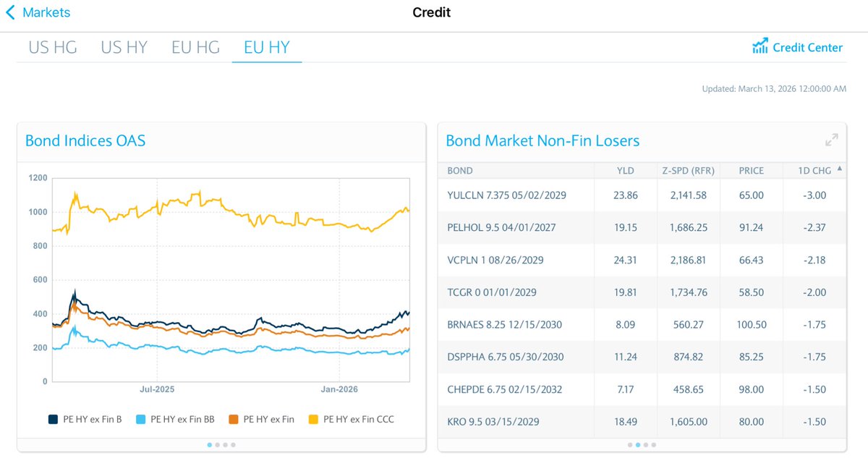Select the price value 58.50
Image resolution: width=868 pixels, height=461 pixels.
pos(752,292)
